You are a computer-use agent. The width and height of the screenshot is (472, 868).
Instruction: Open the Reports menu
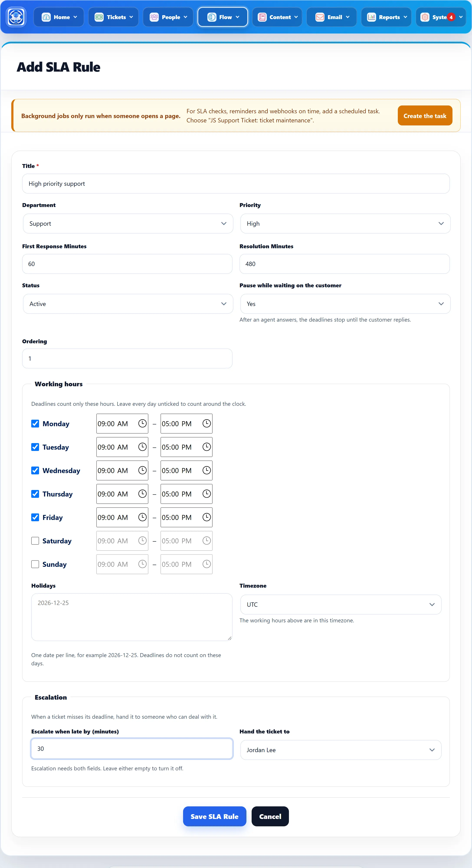click(x=386, y=17)
